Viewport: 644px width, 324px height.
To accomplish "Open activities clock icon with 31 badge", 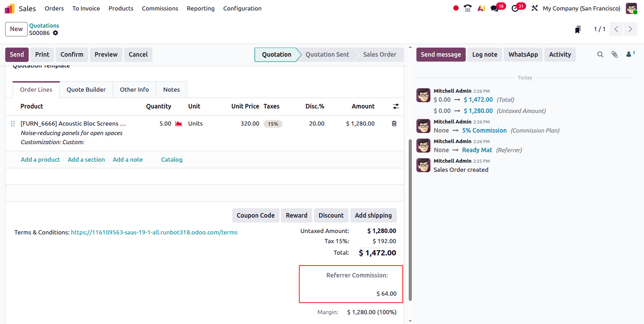I will [515, 8].
